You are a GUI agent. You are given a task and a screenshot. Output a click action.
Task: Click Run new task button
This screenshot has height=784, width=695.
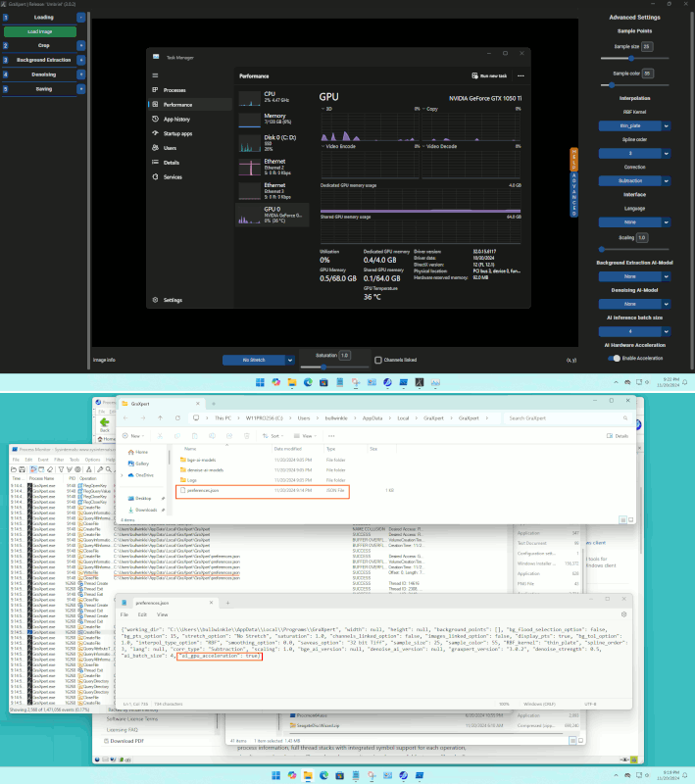tap(489, 76)
